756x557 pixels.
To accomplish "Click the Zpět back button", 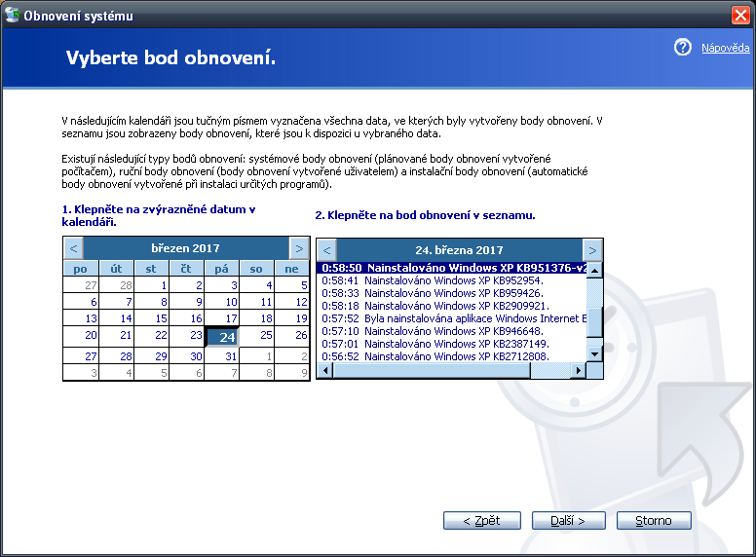I will click(x=481, y=520).
